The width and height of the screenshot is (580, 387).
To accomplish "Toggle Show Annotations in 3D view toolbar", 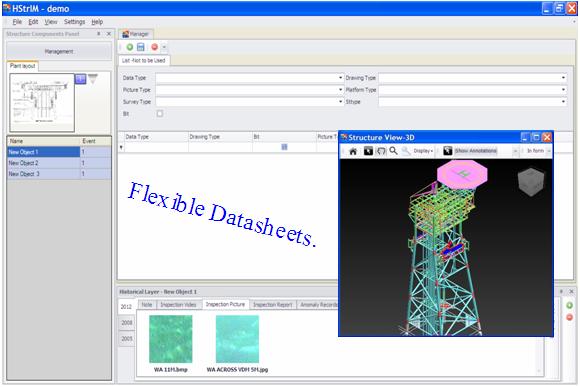I will click(471, 151).
